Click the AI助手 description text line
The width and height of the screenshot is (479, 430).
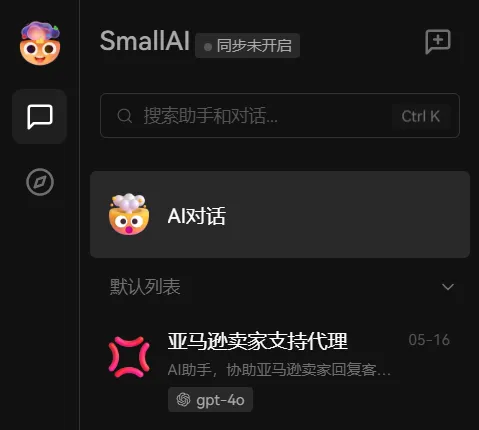pyautogui.click(x=279, y=369)
